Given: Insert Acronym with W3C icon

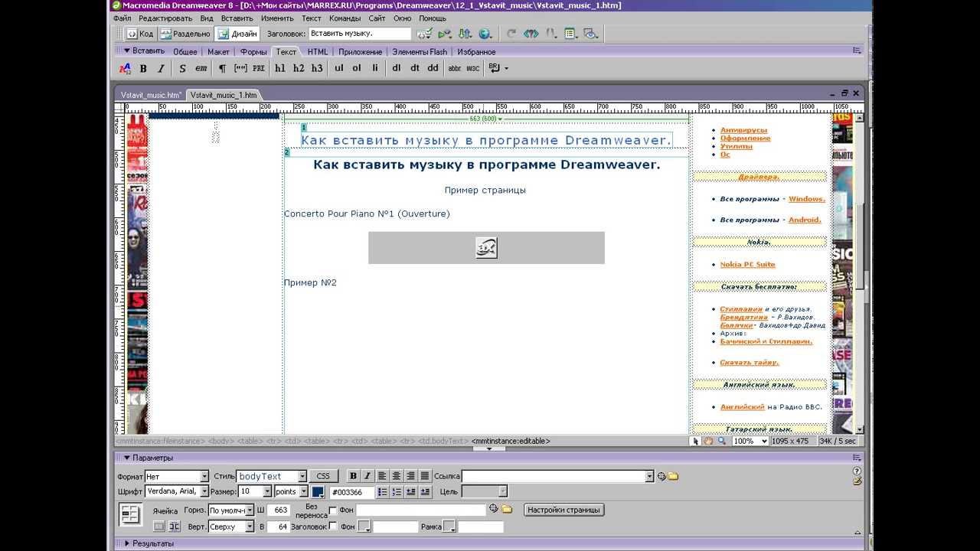Looking at the screenshot, I should click(x=473, y=68).
